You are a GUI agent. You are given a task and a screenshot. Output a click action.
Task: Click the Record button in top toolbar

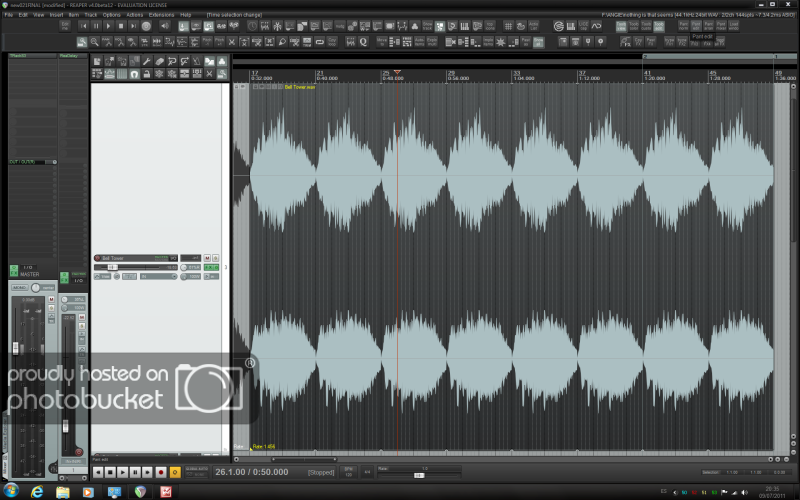(146, 26)
